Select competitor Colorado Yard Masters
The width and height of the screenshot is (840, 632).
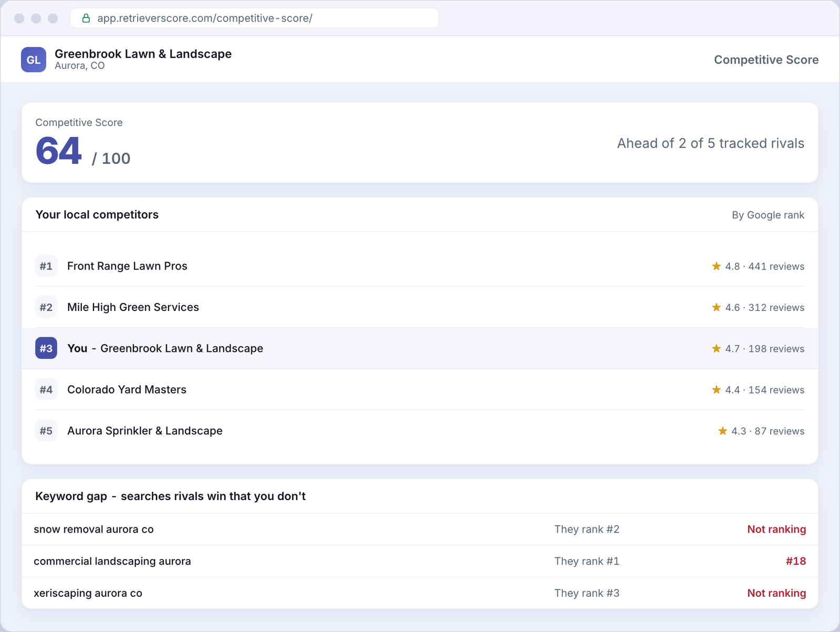(420, 389)
